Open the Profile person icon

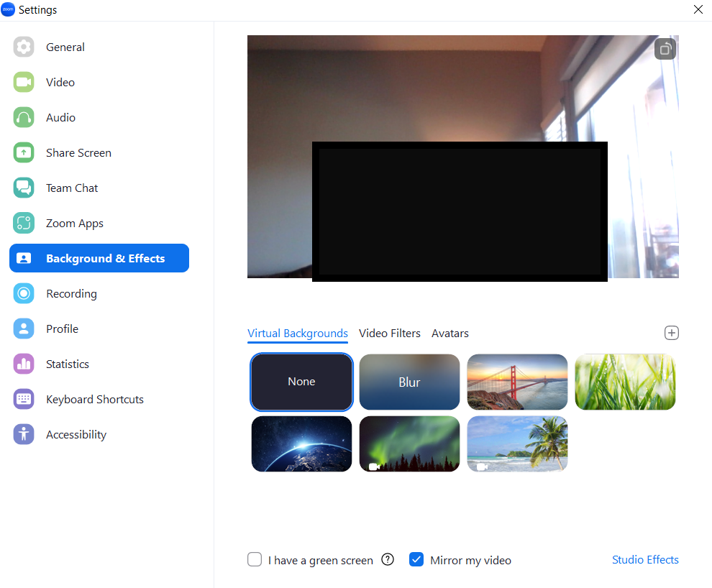click(24, 329)
